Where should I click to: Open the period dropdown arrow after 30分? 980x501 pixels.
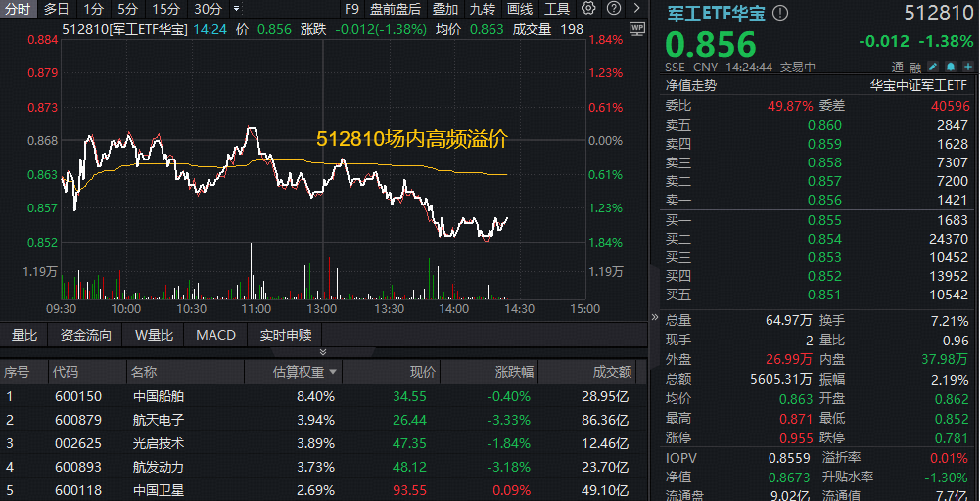click(236, 9)
